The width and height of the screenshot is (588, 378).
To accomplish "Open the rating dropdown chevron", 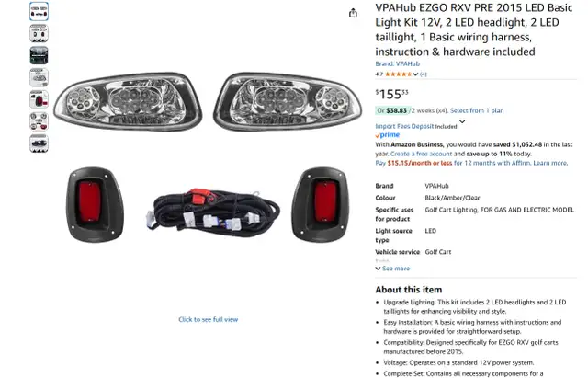I will pyautogui.click(x=415, y=74).
